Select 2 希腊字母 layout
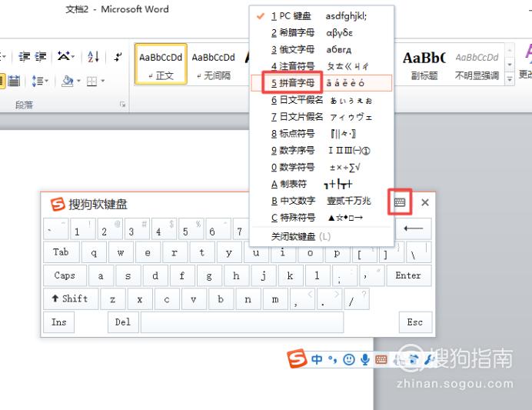Screen dimensions: 532x410 pyautogui.click(x=321, y=32)
